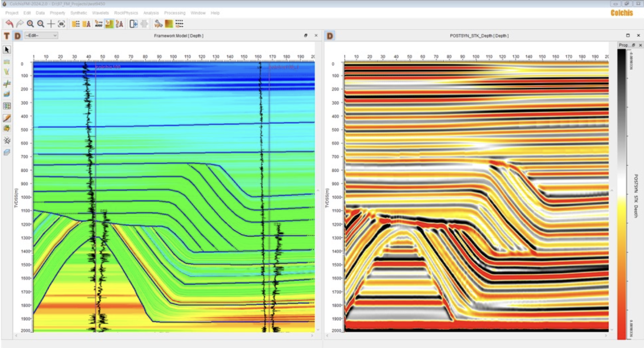Click the greyed-out mirror panels icon
The width and height of the screenshot is (644, 348).
tap(144, 24)
